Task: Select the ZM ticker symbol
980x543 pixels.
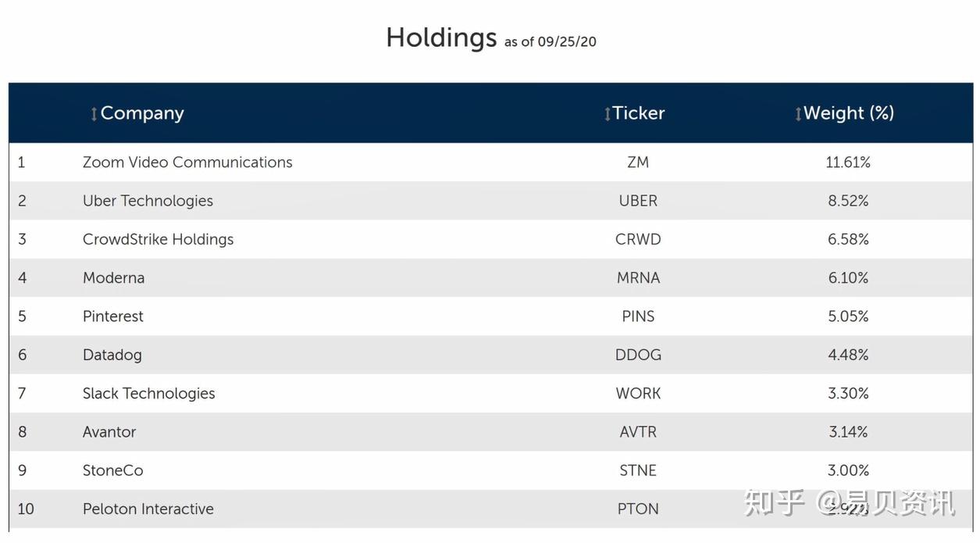Action: coord(638,162)
